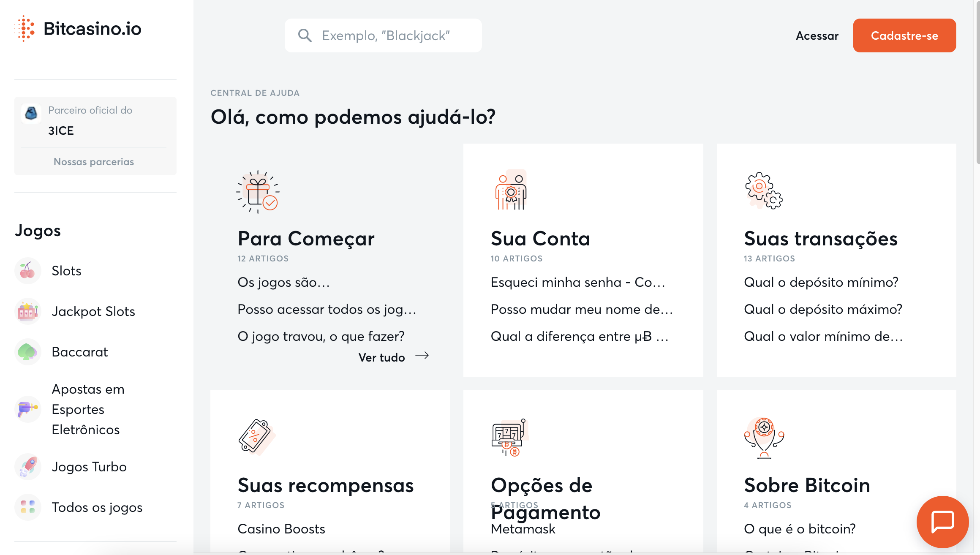Open article 'Qual o depósito mínimo?'
This screenshot has height=555, width=980.
point(821,282)
